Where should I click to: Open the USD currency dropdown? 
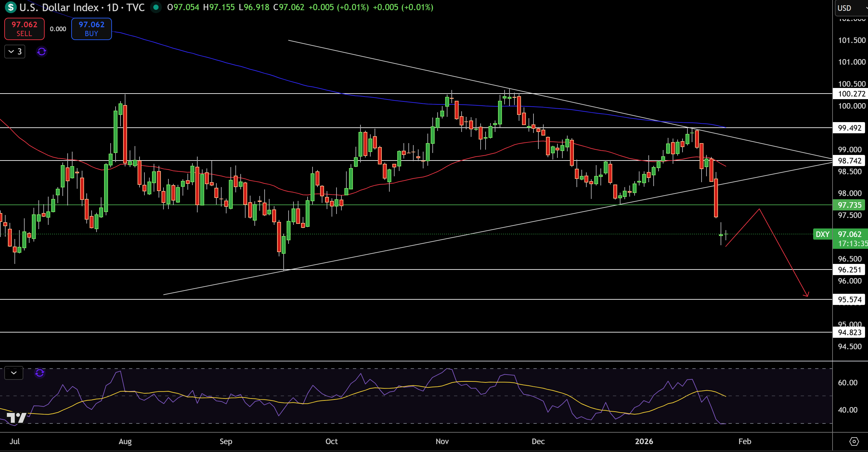[852, 8]
